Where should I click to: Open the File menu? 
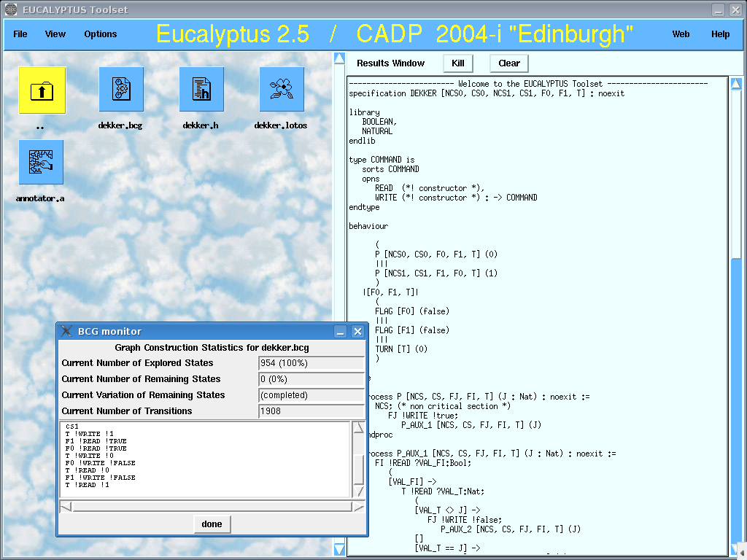coord(20,34)
